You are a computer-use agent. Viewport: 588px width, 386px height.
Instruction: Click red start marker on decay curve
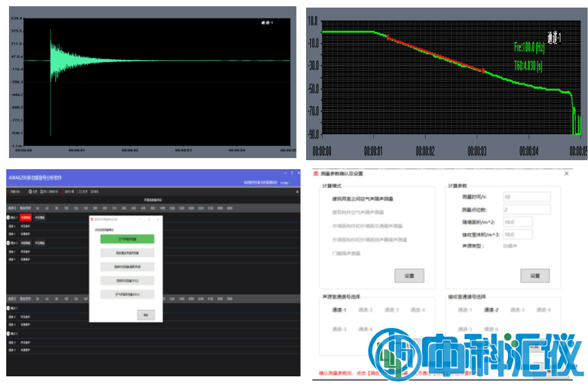click(388, 37)
